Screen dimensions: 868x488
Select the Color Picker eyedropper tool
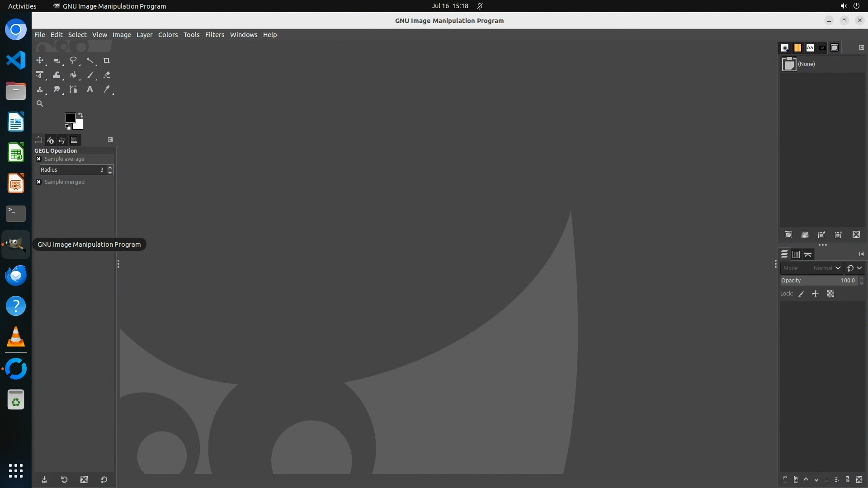(107, 89)
